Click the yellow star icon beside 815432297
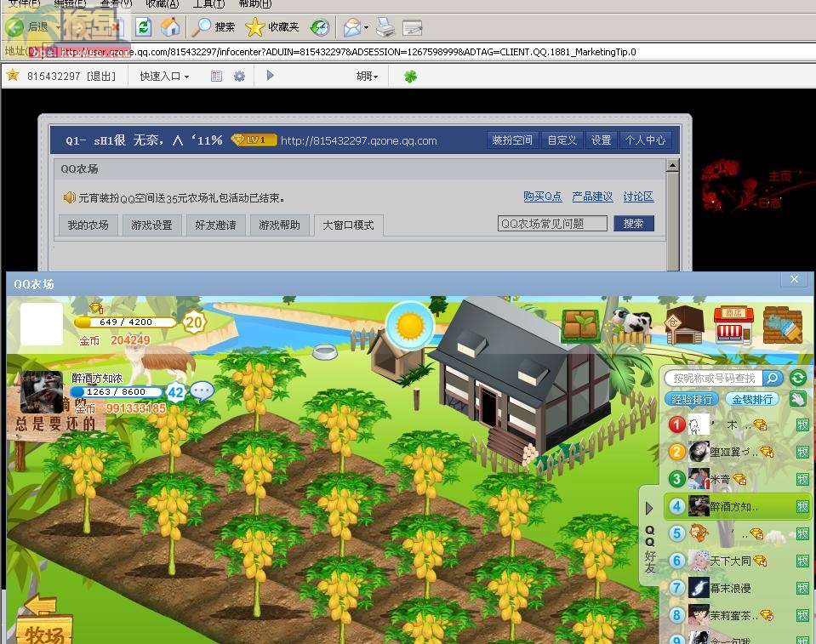Viewport: 816px width, 644px height. tap(13, 76)
